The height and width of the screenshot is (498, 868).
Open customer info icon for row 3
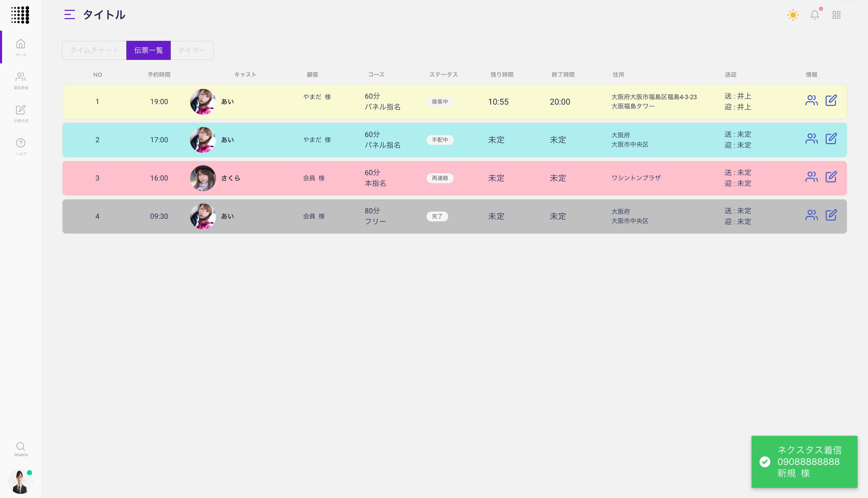[811, 177]
